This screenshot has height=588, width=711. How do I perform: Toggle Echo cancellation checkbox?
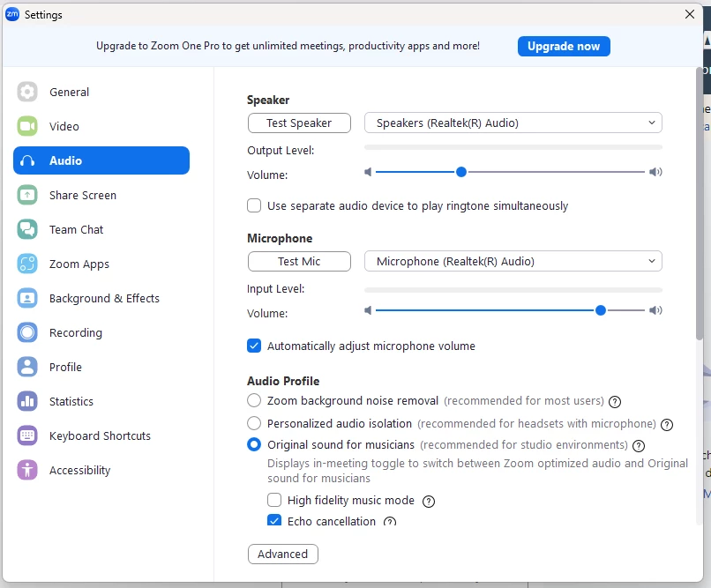point(274,520)
